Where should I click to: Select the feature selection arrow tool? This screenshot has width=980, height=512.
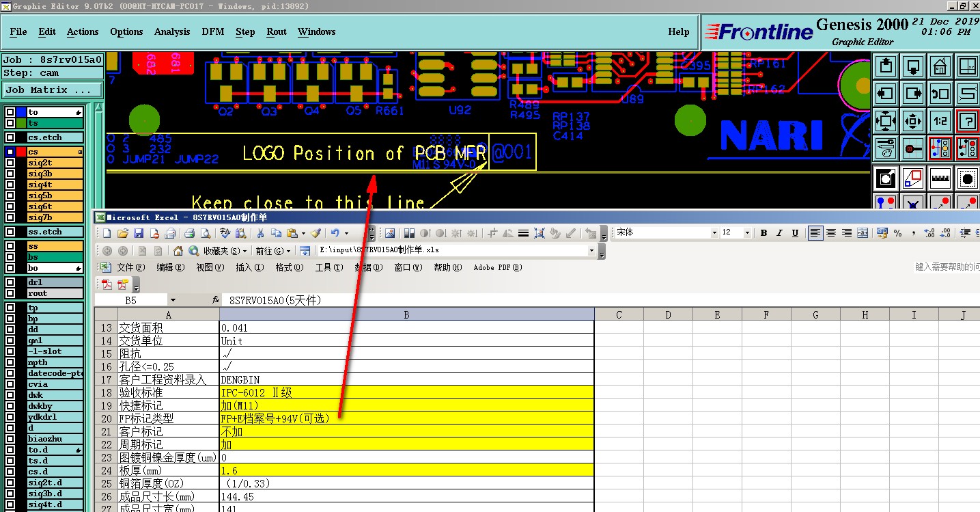(x=886, y=178)
